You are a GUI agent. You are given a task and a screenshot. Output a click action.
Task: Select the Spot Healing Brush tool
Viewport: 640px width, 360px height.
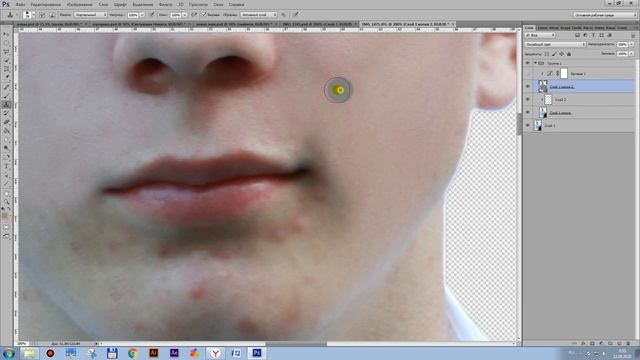[7, 87]
